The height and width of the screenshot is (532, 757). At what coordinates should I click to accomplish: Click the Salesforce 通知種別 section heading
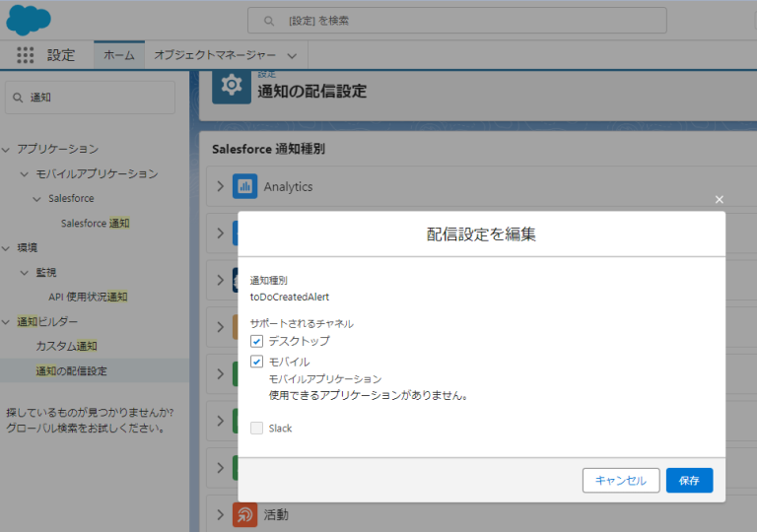tap(268, 149)
